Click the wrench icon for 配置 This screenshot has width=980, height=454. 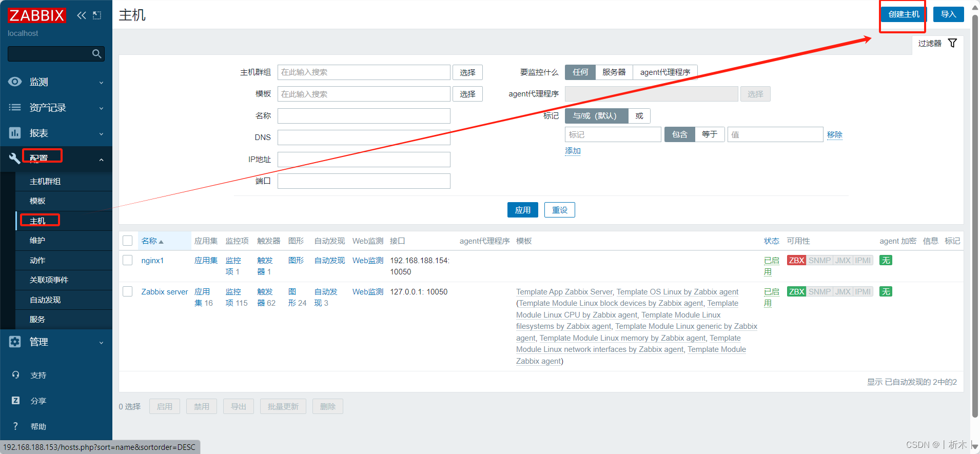pos(15,159)
